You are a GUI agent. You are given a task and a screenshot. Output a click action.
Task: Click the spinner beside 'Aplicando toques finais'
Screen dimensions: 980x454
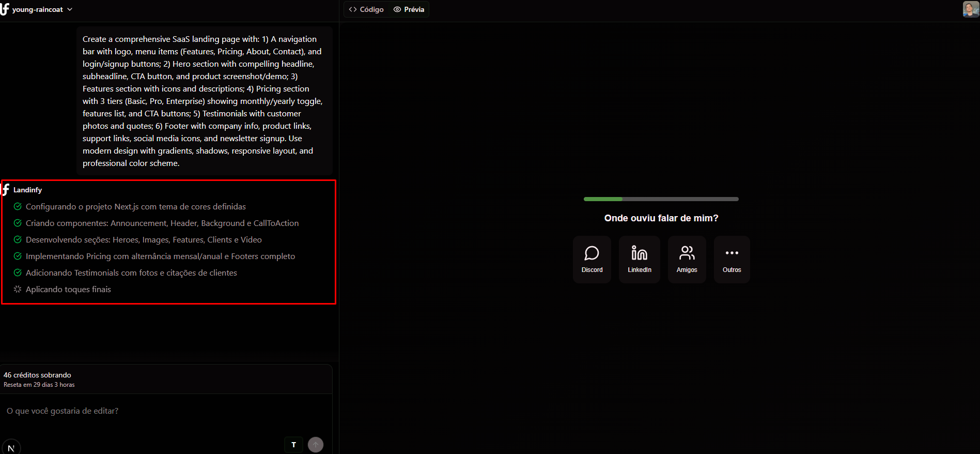[18, 290]
